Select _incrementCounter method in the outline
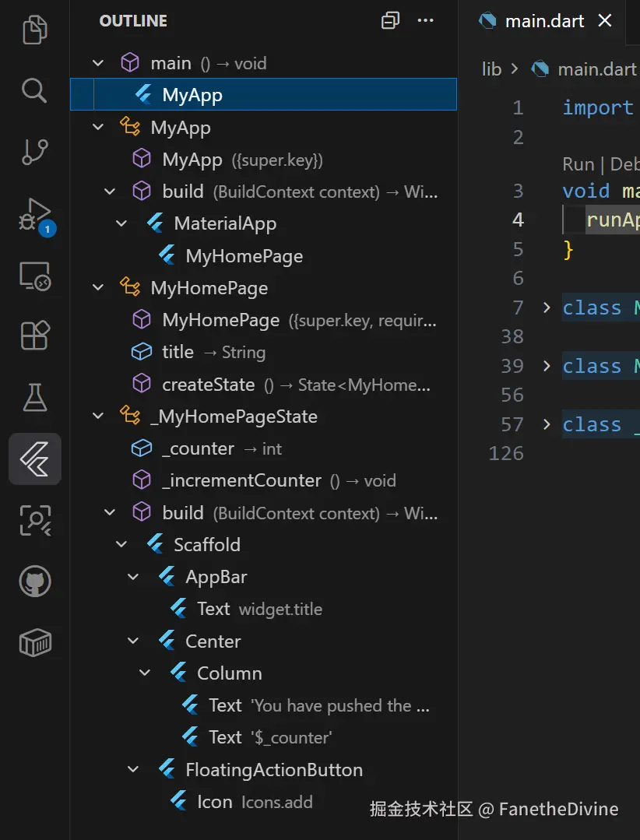Image resolution: width=640 pixels, height=840 pixels. pos(241,481)
